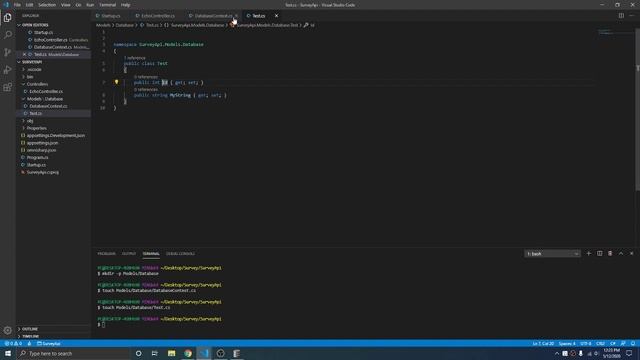Expand the Outline section

pyautogui.click(x=29, y=329)
